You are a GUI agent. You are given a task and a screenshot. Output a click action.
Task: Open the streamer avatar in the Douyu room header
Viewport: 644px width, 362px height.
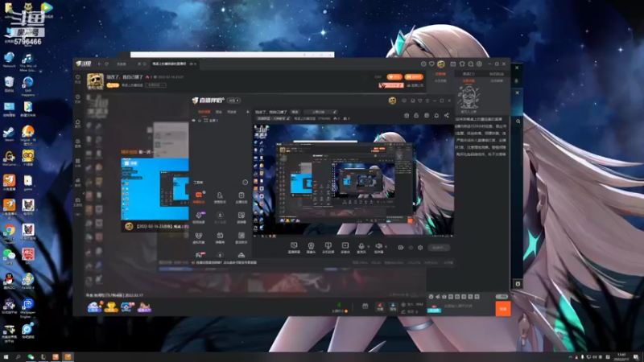coord(95,81)
